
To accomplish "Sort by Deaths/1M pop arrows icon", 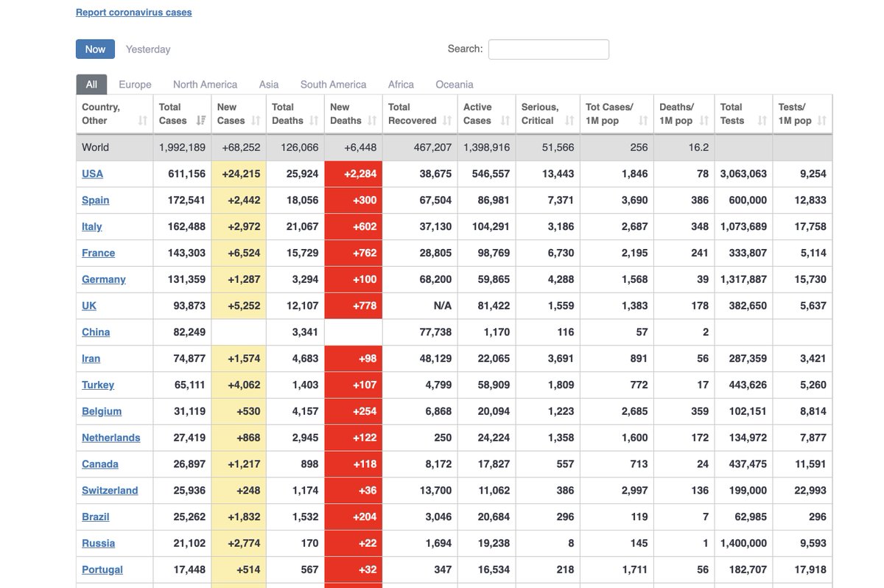I will pyautogui.click(x=704, y=121).
